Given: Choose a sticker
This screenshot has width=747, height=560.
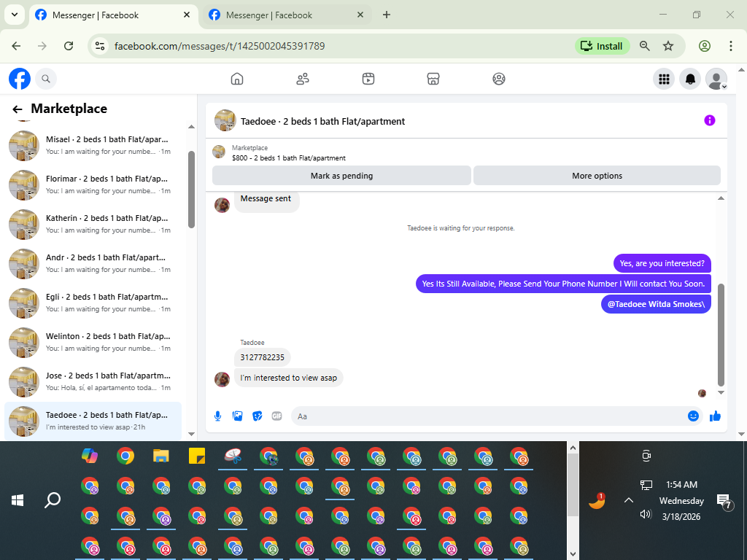Looking at the screenshot, I should [x=258, y=416].
